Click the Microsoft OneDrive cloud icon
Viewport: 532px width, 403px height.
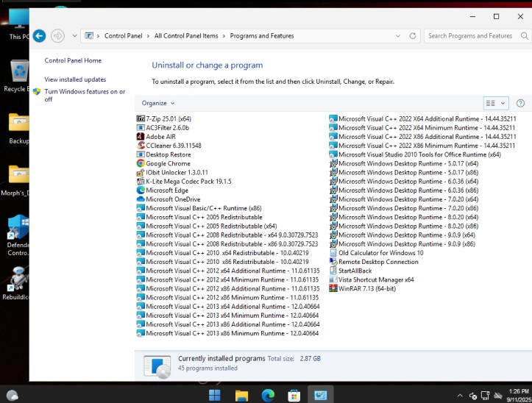[x=141, y=199]
